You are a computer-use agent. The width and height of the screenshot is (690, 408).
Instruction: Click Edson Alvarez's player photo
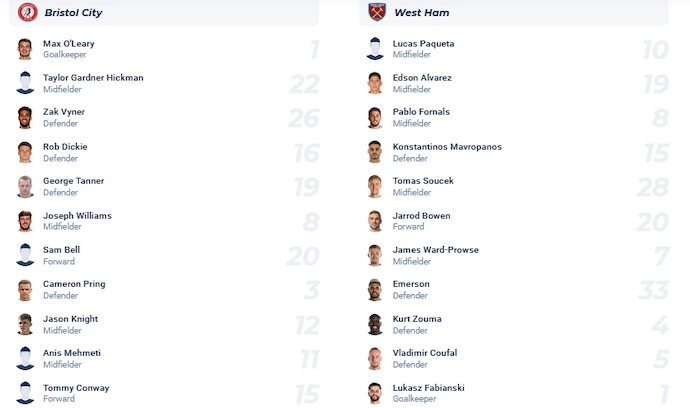click(x=375, y=83)
